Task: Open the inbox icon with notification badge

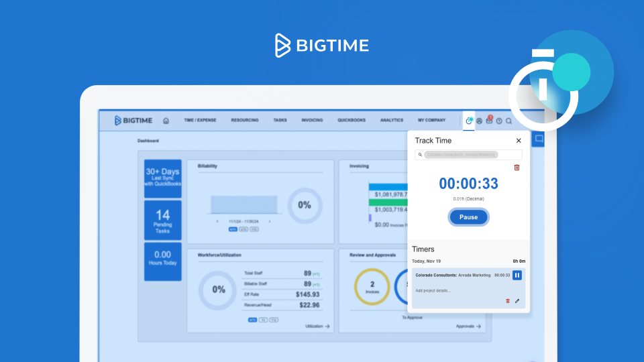Action: pyautogui.click(x=489, y=120)
